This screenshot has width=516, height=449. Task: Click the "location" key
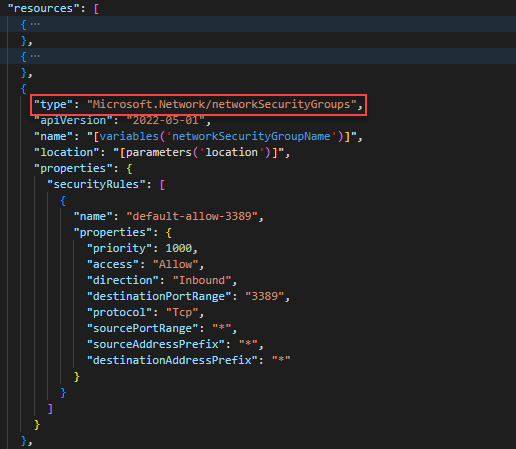[x=66, y=152]
